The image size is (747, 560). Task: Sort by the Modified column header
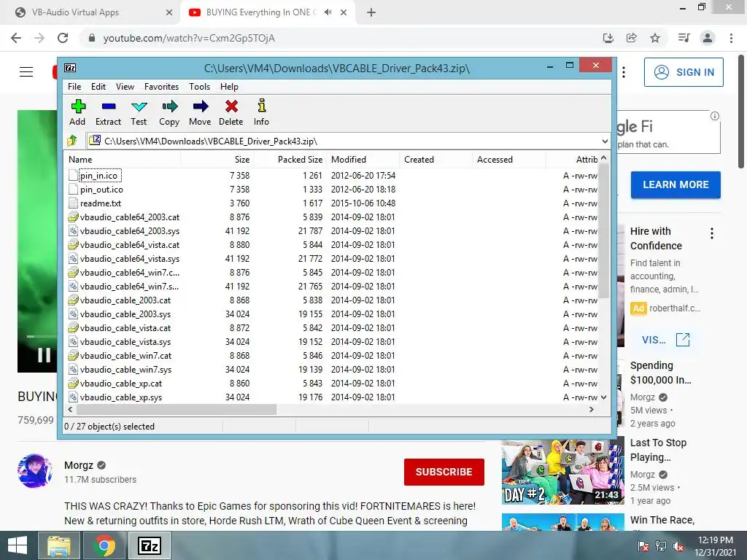point(349,160)
